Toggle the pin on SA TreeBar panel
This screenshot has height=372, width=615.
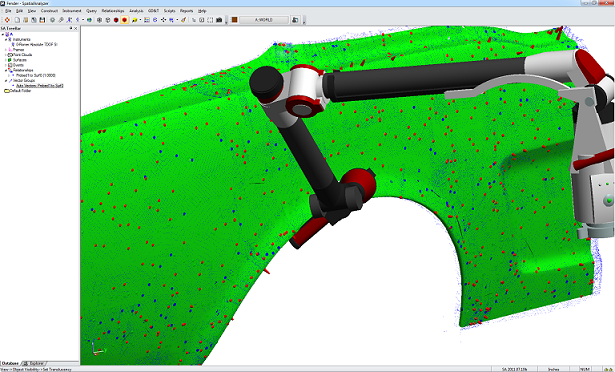coord(71,28)
